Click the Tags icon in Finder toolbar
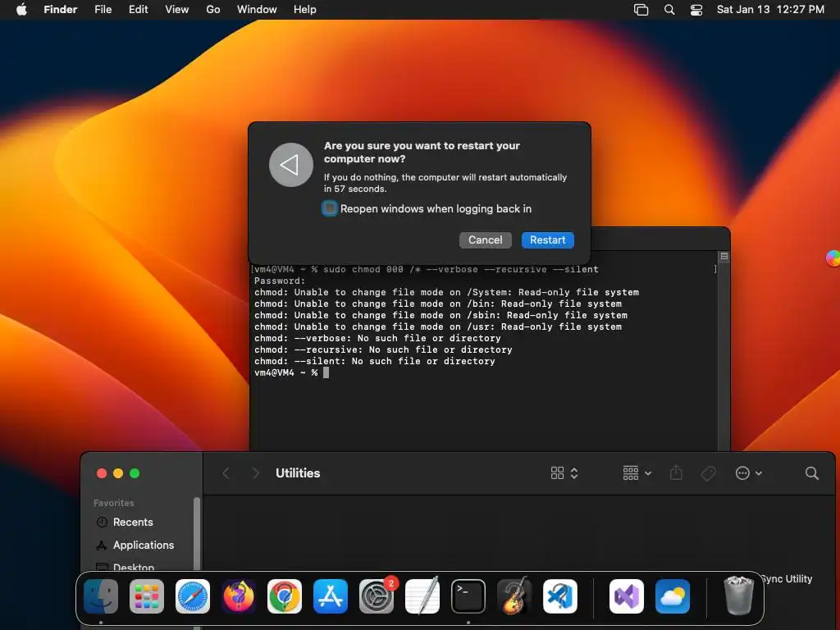This screenshot has width=840, height=630. click(x=708, y=473)
